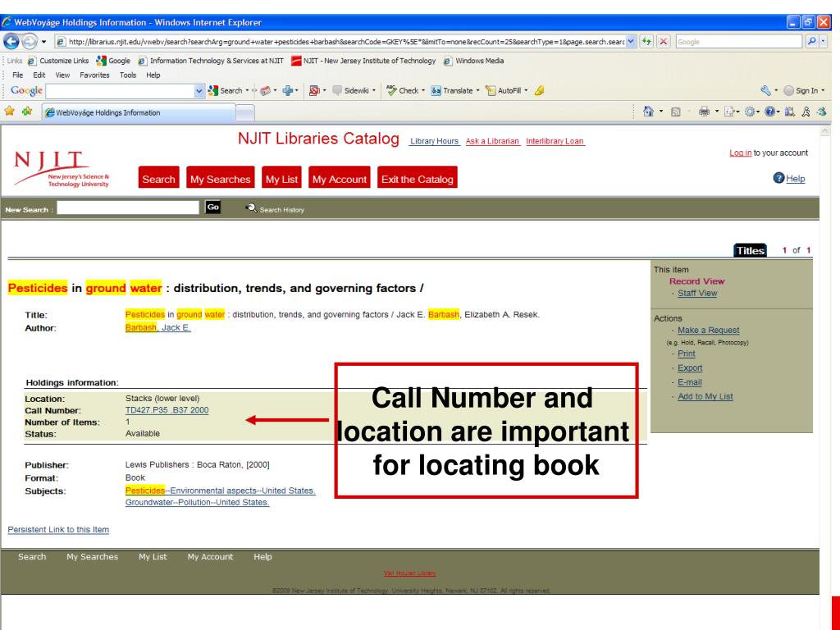Click the Make a Request action link

coord(708,330)
